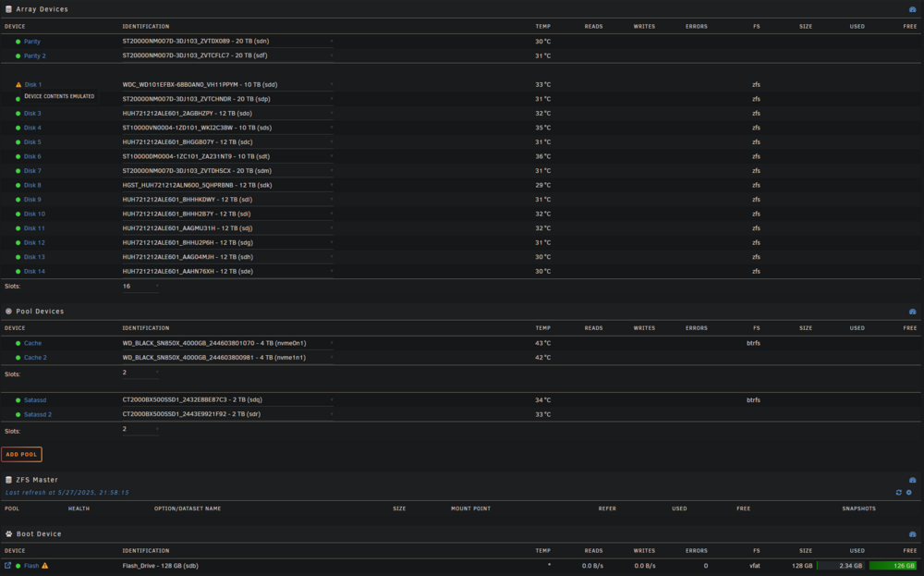
Task: Click the Array Devices section icon
Action: (8, 9)
